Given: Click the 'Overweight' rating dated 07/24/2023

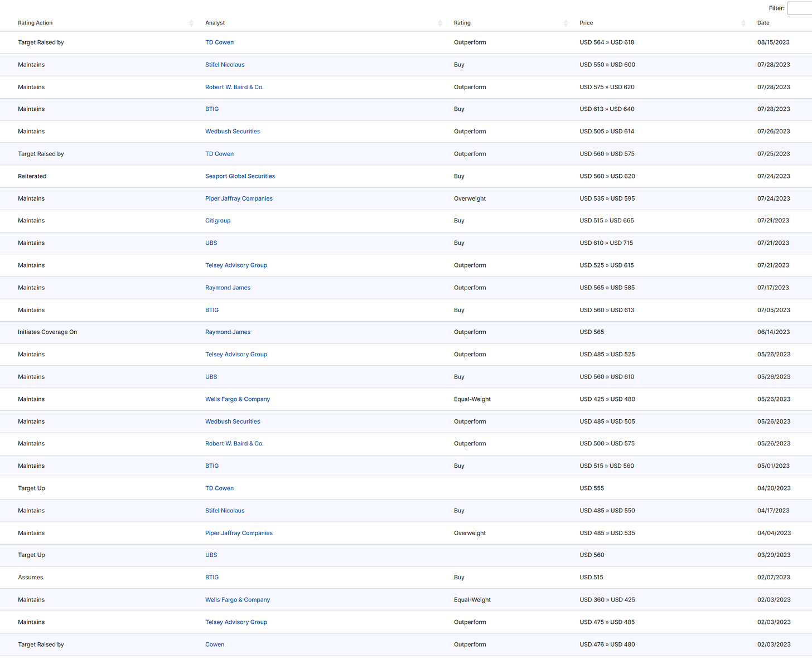Looking at the screenshot, I should 470,198.
